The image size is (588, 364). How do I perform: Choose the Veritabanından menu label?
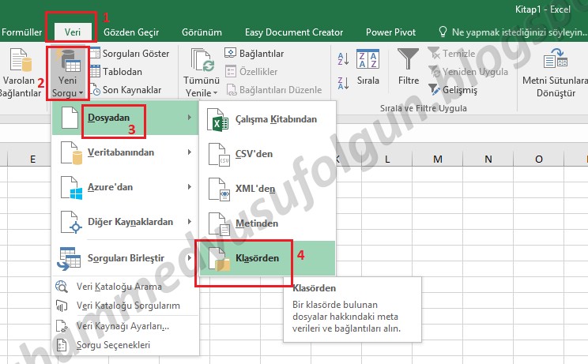(x=121, y=152)
